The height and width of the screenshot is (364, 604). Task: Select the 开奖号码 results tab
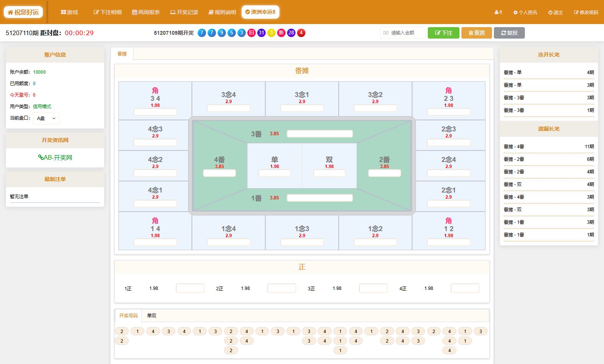128,315
